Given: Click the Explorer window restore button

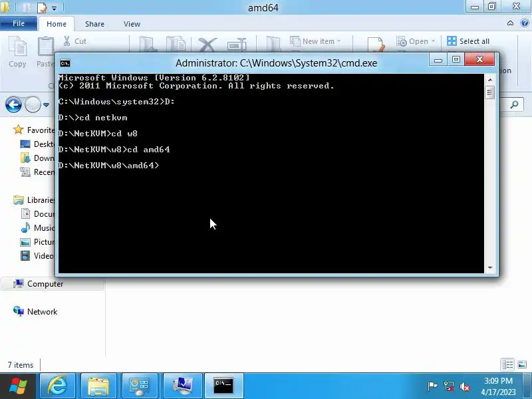Looking at the screenshot, I should click(492, 7).
